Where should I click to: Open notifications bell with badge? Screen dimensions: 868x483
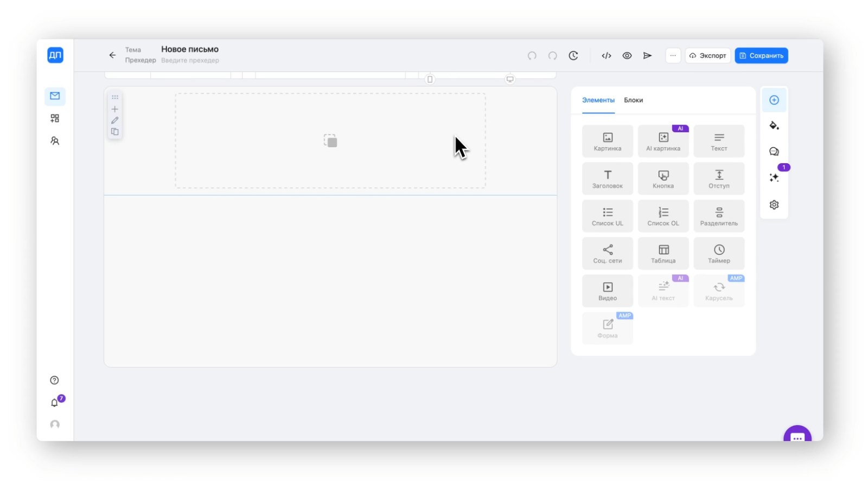(x=55, y=402)
